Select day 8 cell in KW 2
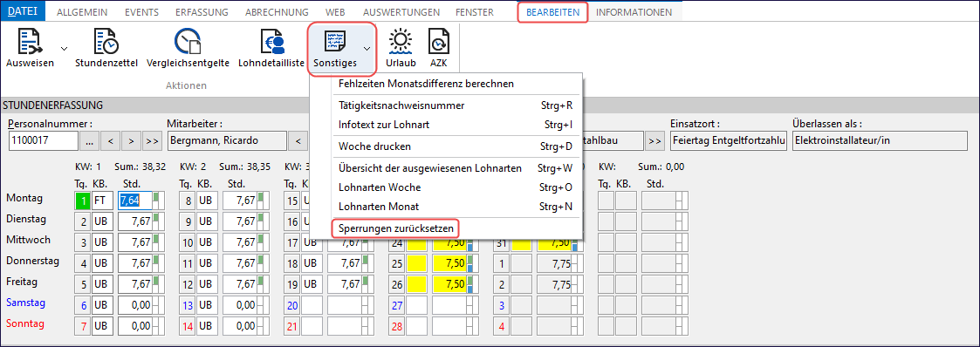Viewport: 980px width, 347px height. pyautogui.click(x=187, y=201)
